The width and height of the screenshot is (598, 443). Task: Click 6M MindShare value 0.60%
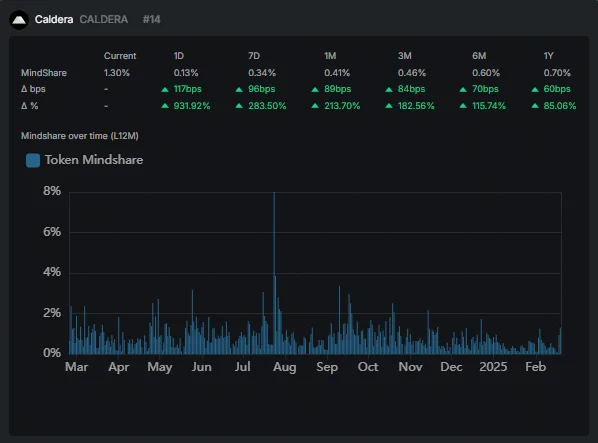click(486, 73)
